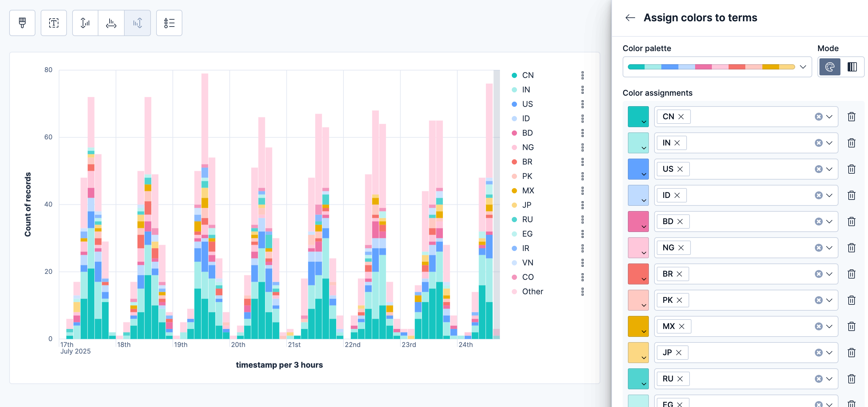The image size is (868, 407).
Task: Open the Color palette dropdown
Action: (x=803, y=67)
